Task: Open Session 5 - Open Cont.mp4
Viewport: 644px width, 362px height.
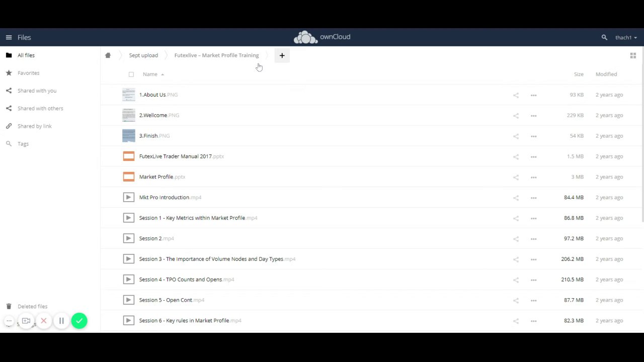Action: 172,300
